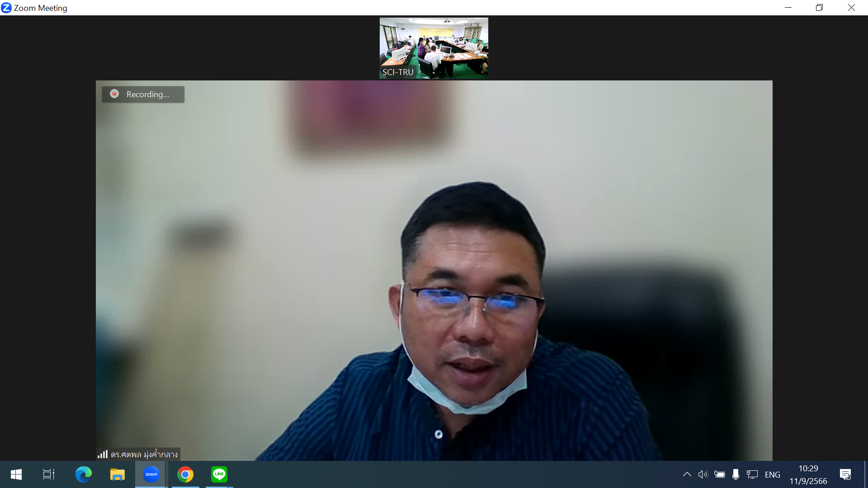Click the battery status icon
The width and height of the screenshot is (868, 488).
[719, 474]
